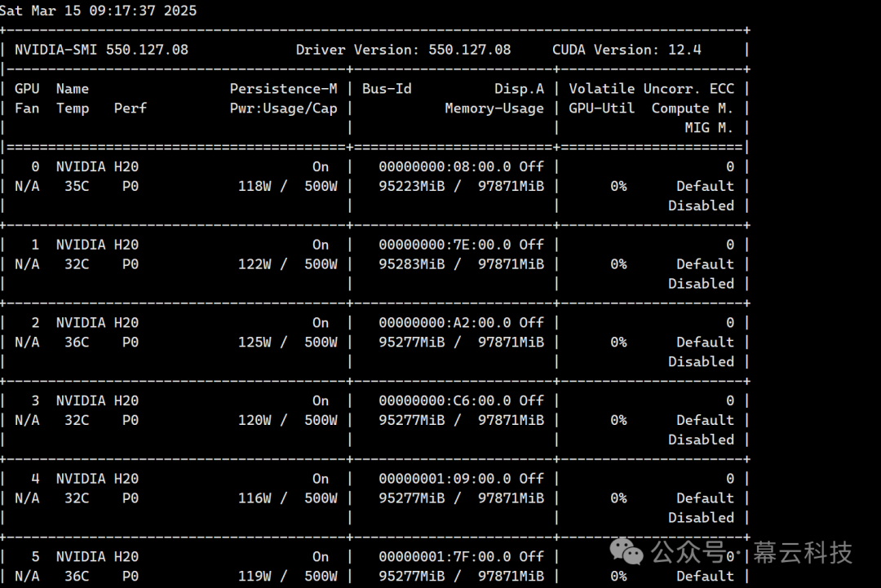Click bus id 00000001:09:00.0
This screenshot has width=881, height=588.
point(445,479)
